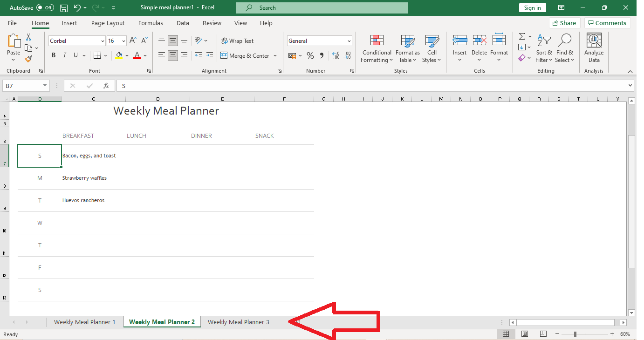Click the Sign in button
Screen dimensions: 644x340
tap(532, 7)
